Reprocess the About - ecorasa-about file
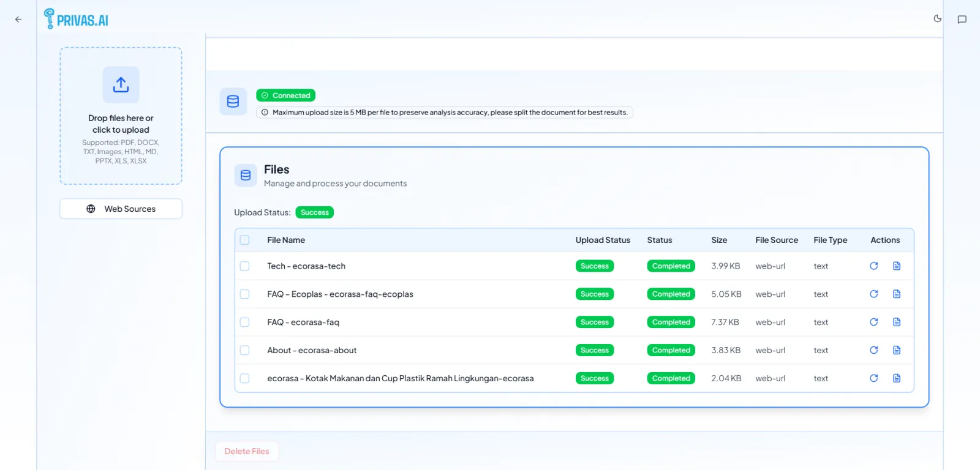 tap(874, 351)
